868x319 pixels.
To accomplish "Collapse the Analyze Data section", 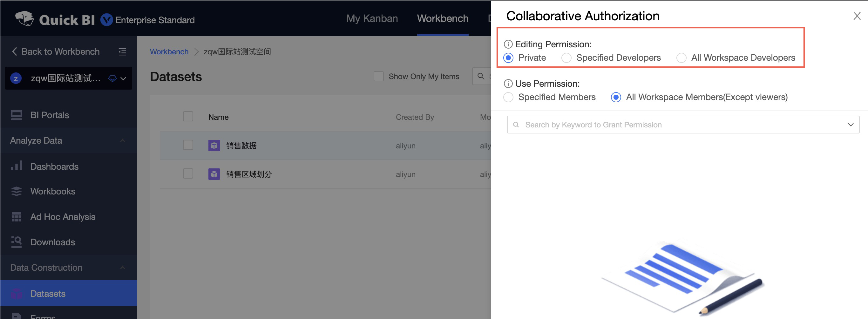I will pos(122,140).
